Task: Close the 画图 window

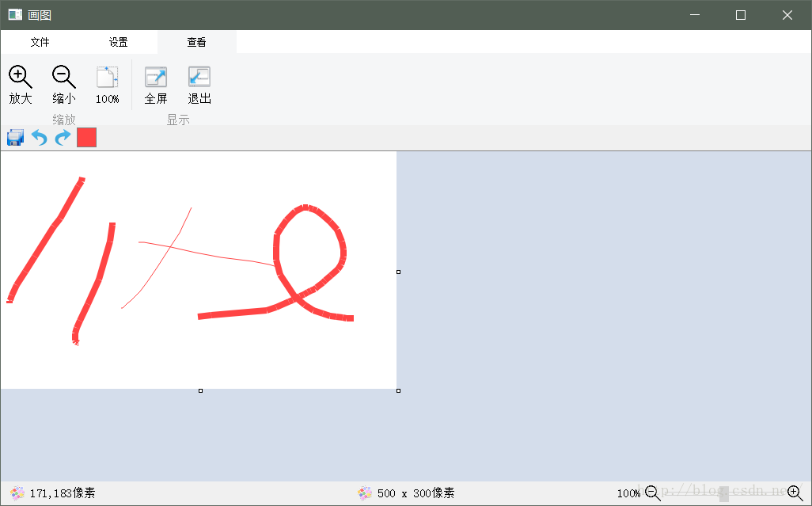Action: pos(787,15)
